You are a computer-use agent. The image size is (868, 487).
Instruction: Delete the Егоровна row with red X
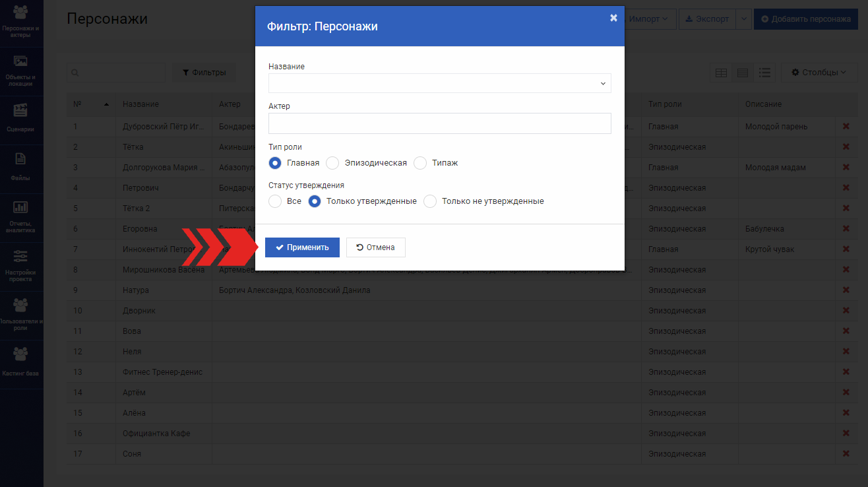[846, 228]
